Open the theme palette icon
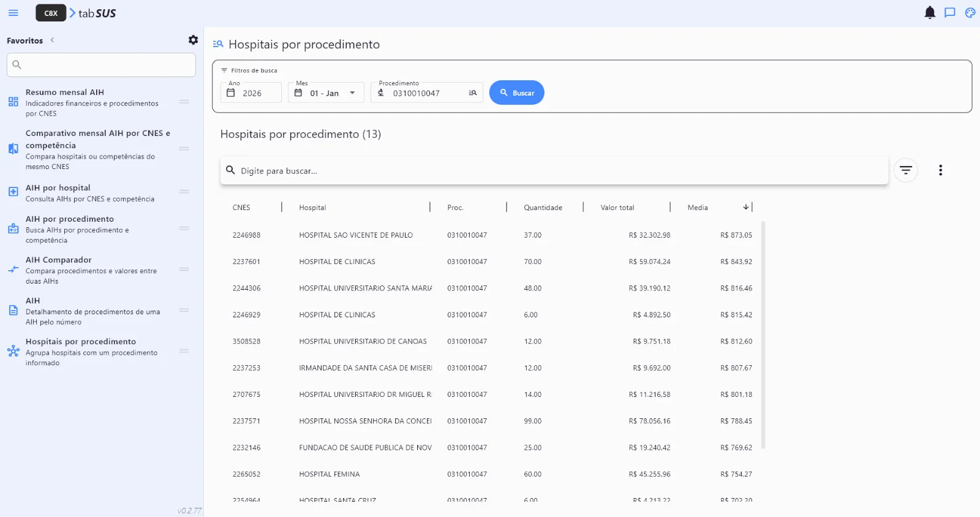The height and width of the screenshot is (517, 980). click(970, 12)
